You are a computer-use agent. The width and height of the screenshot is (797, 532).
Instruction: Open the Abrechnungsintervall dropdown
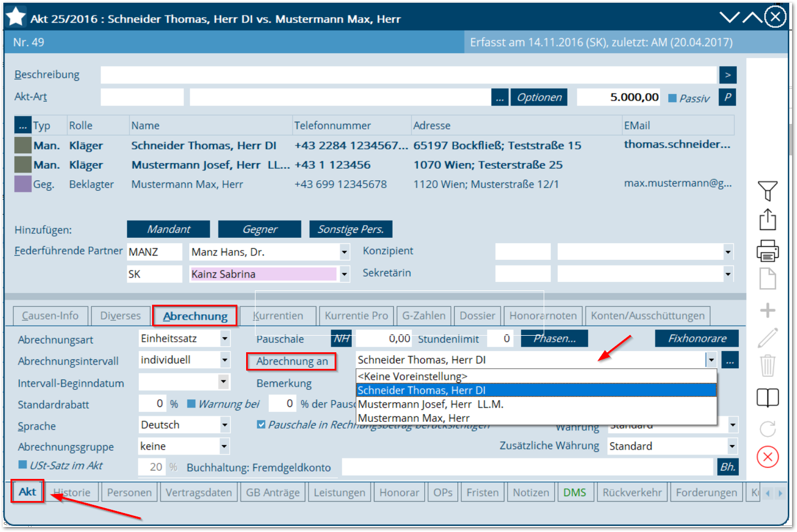(225, 360)
